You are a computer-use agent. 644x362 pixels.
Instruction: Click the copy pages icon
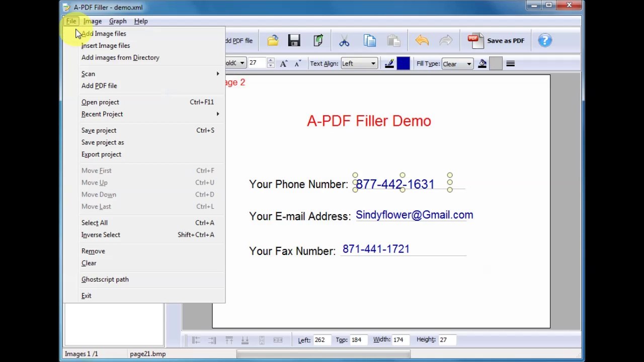(x=370, y=41)
